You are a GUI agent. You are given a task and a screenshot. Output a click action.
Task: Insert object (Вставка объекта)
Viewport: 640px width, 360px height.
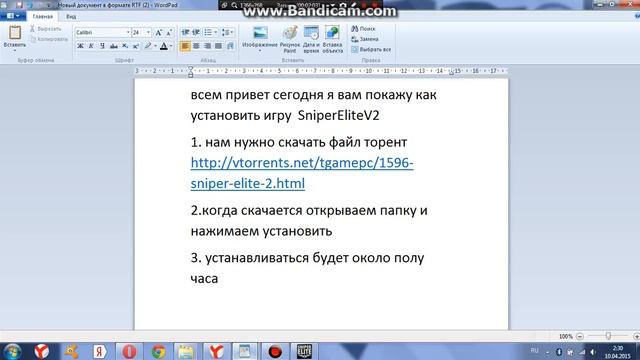(x=332, y=39)
